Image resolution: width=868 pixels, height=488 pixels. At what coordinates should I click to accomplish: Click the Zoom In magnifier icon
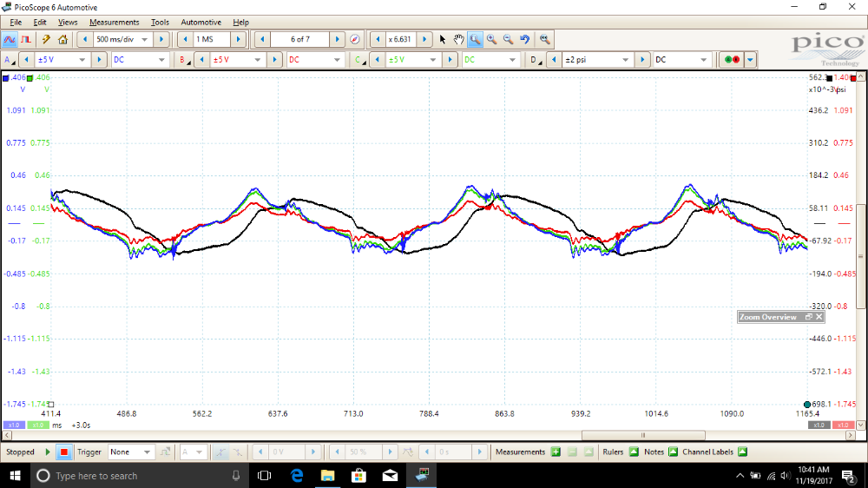(x=491, y=39)
